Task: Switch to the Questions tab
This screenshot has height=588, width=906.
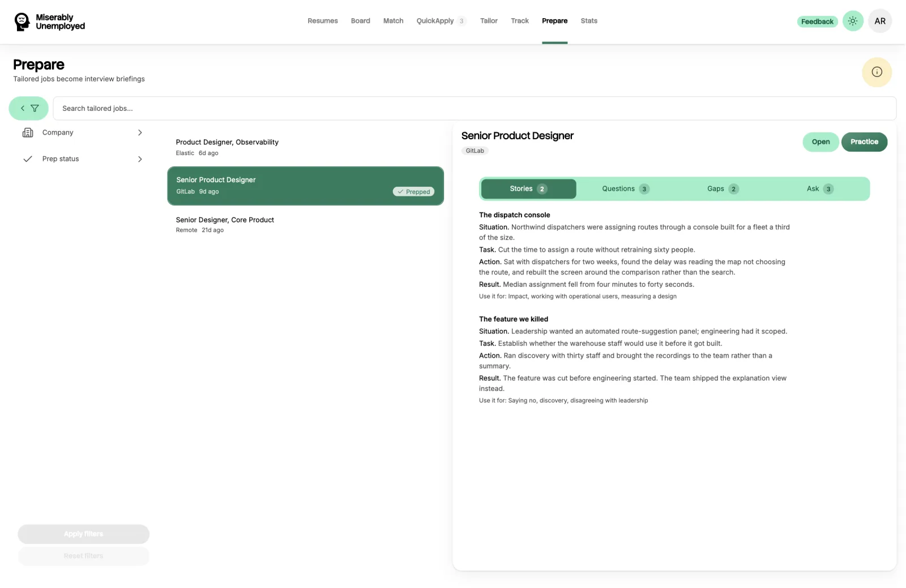Action: pos(625,189)
